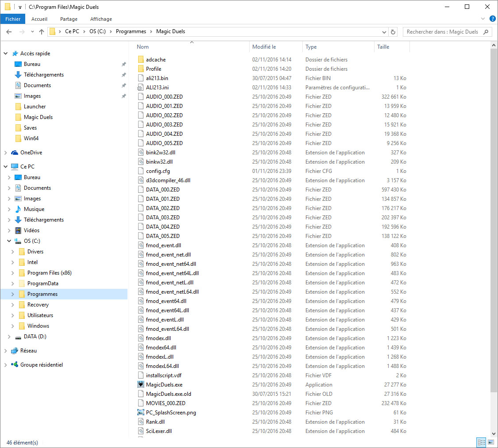
Task: Expand the ribbon with chevron arrow
Action: (x=483, y=19)
